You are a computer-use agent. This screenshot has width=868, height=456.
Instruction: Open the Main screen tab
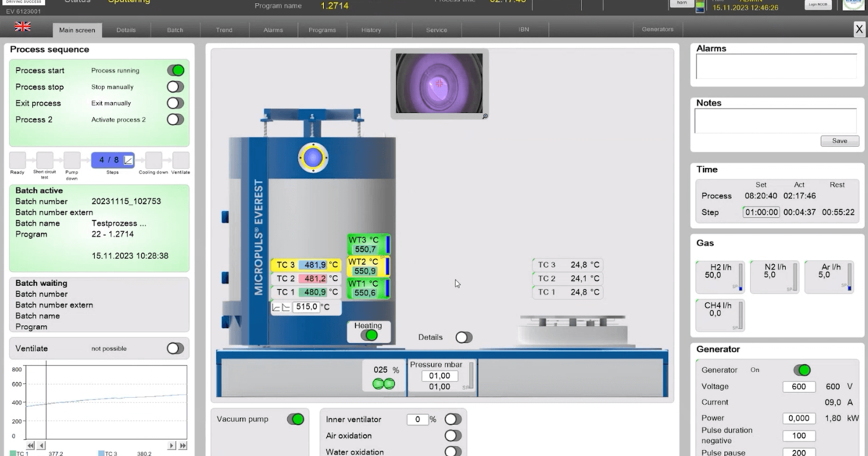point(77,30)
